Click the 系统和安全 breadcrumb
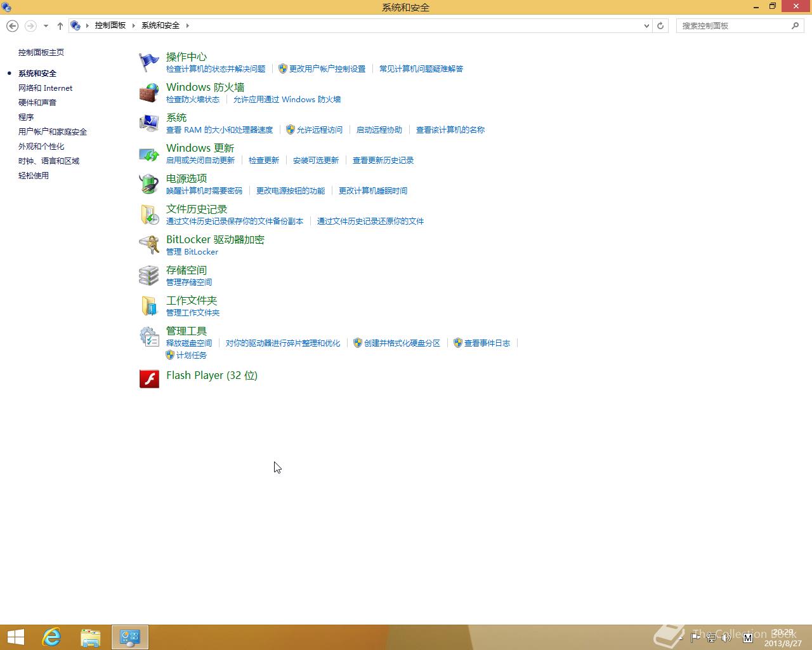The width and height of the screenshot is (812, 650). 160,25
